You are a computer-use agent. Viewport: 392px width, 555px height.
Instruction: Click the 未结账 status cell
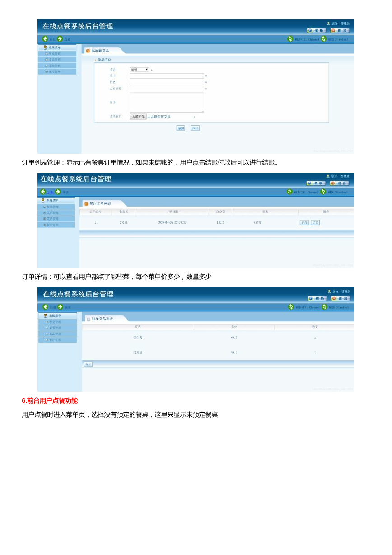click(x=257, y=223)
